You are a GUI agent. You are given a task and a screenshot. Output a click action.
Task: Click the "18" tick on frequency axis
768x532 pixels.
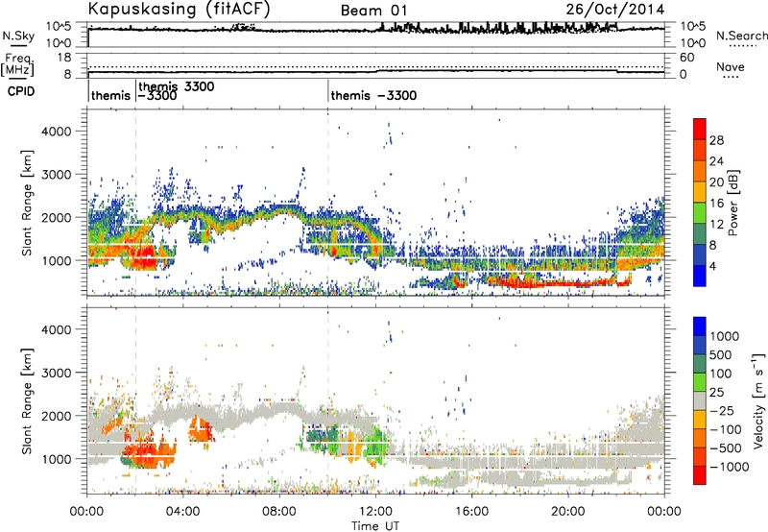[63, 58]
